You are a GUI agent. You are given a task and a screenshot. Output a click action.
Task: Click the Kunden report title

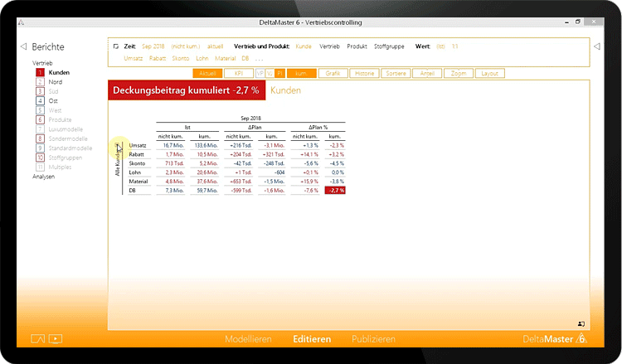coord(285,90)
